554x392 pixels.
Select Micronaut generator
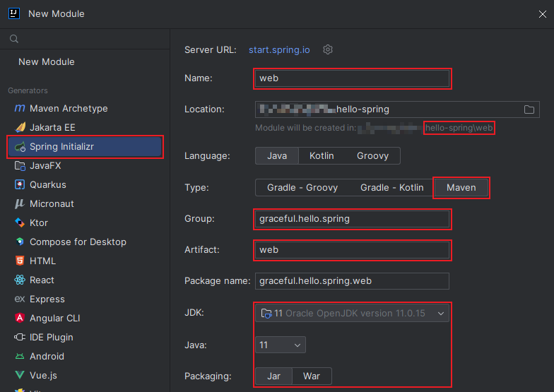(85, 203)
